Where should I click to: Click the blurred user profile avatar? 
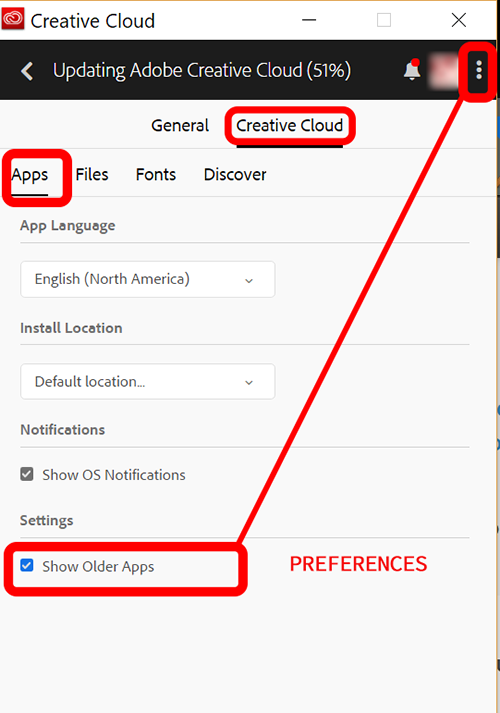pyautogui.click(x=443, y=71)
